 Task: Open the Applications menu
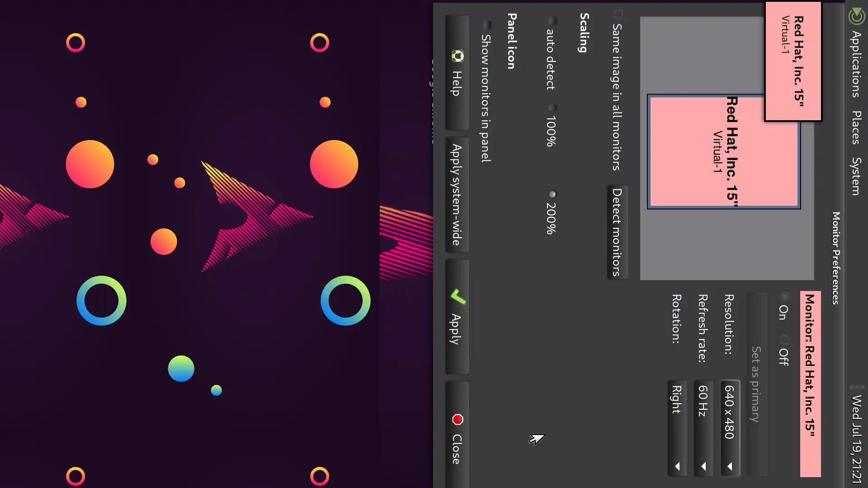[856, 64]
